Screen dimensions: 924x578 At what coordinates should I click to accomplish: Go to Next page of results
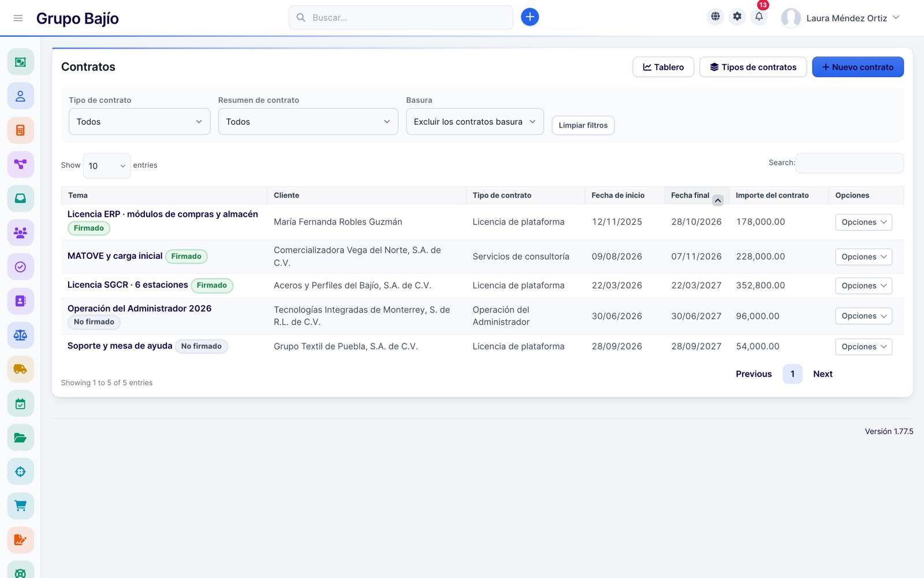(822, 374)
